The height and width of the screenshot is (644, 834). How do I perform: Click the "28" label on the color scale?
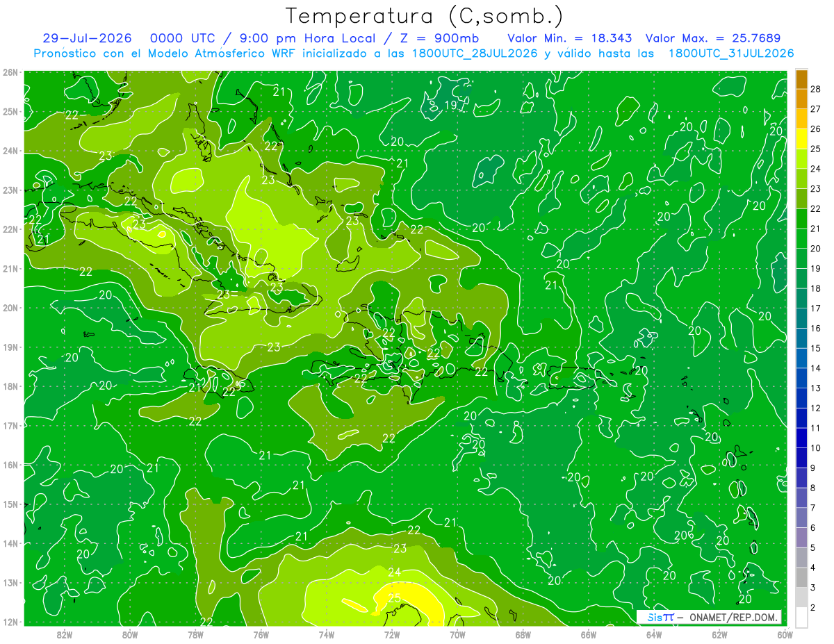tap(816, 89)
